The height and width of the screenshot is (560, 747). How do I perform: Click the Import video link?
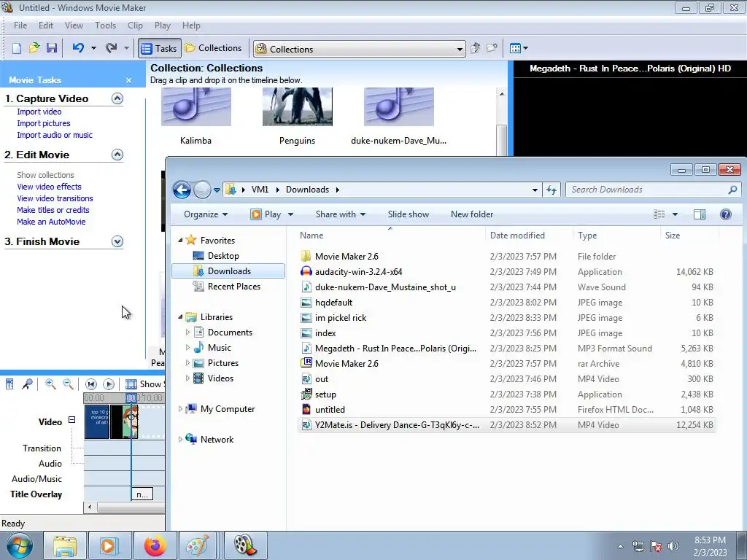[x=39, y=112]
